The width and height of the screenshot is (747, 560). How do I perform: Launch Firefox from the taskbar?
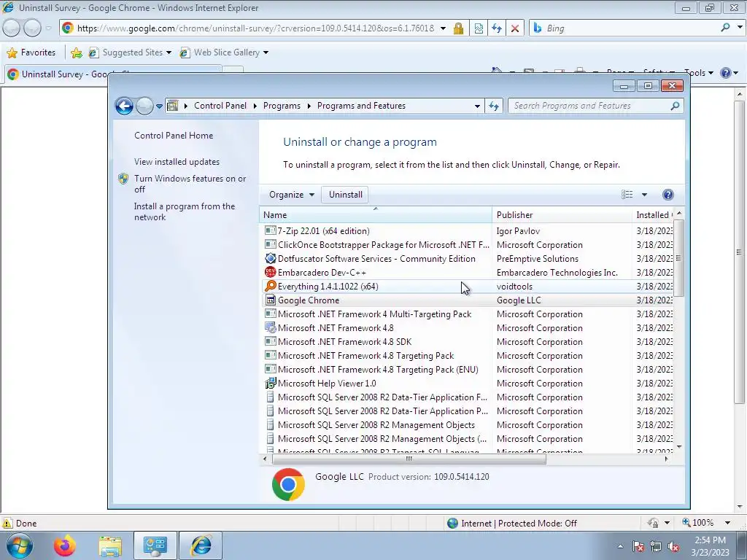(x=65, y=545)
